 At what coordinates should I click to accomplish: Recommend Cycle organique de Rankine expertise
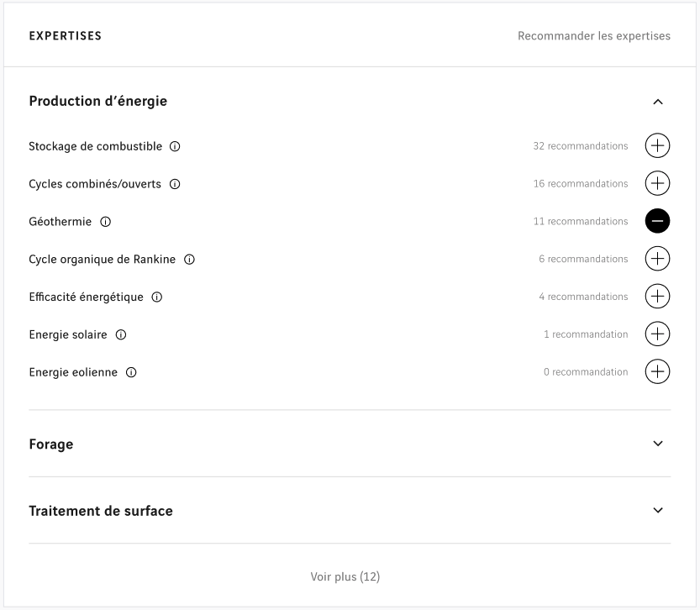coord(657,259)
